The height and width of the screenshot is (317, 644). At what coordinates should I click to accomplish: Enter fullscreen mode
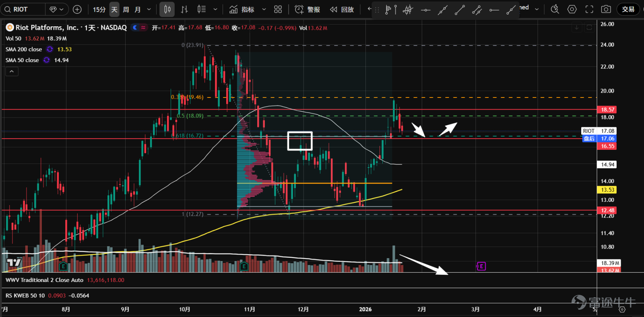point(589,9)
